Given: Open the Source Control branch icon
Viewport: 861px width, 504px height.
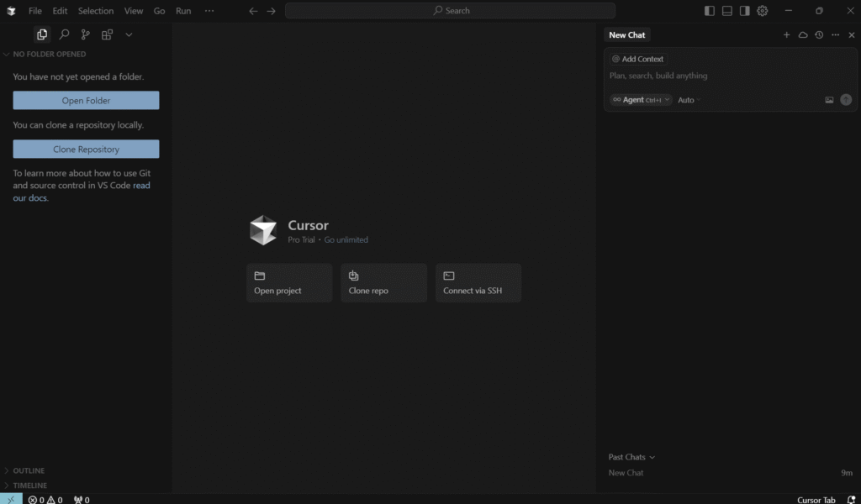Looking at the screenshot, I should point(85,34).
